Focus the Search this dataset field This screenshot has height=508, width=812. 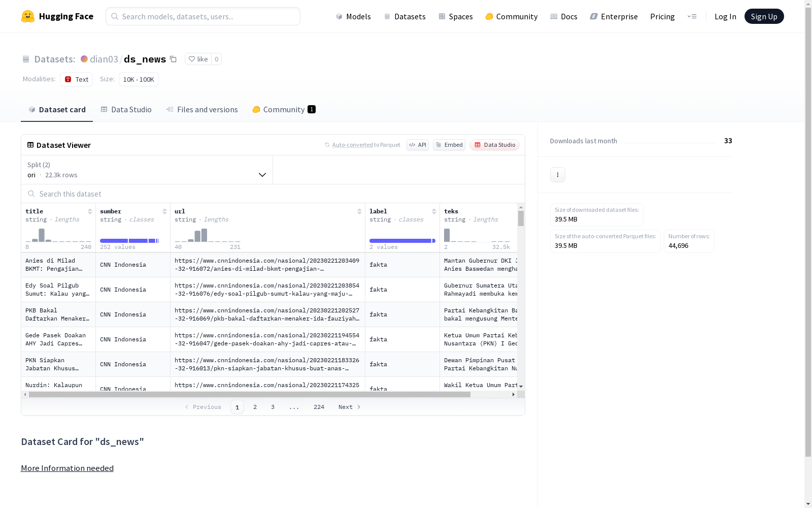tap(273, 194)
